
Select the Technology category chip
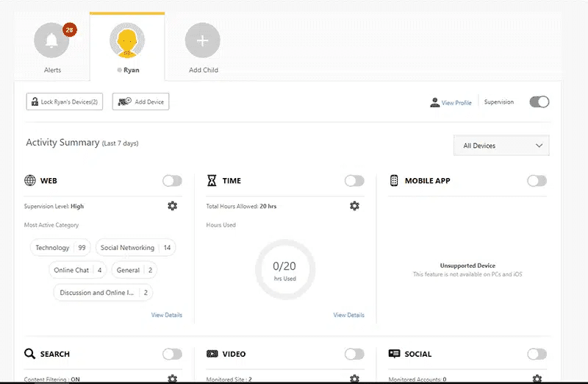[61, 248]
